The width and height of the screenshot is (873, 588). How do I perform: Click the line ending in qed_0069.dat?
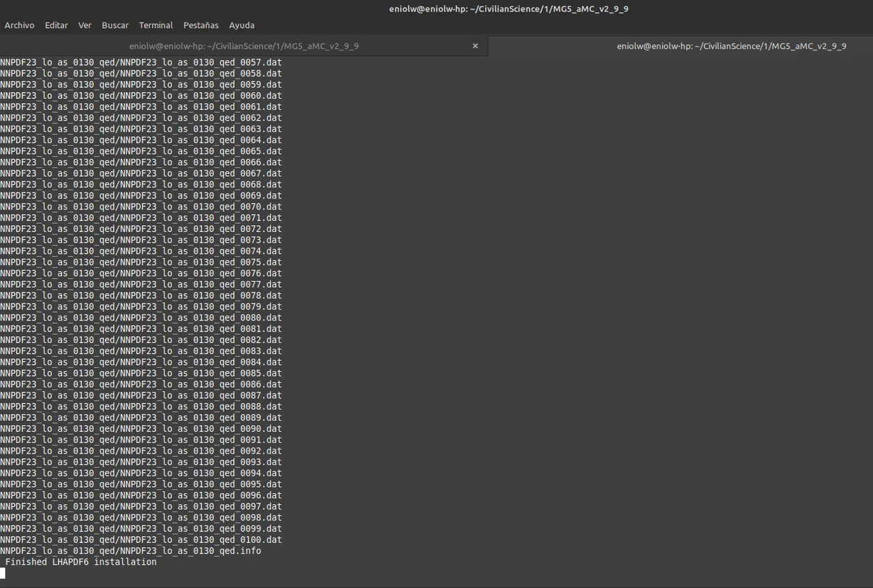[x=140, y=195]
